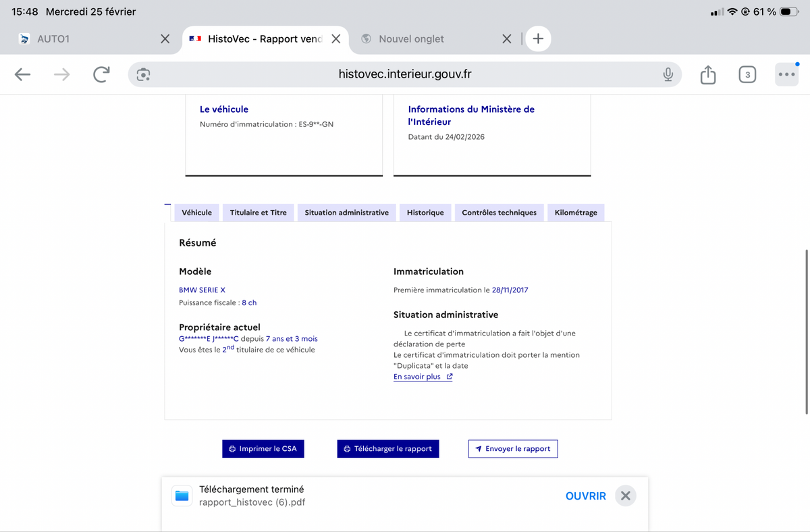
Task: Reload the HistoVec page
Action: pyautogui.click(x=101, y=75)
